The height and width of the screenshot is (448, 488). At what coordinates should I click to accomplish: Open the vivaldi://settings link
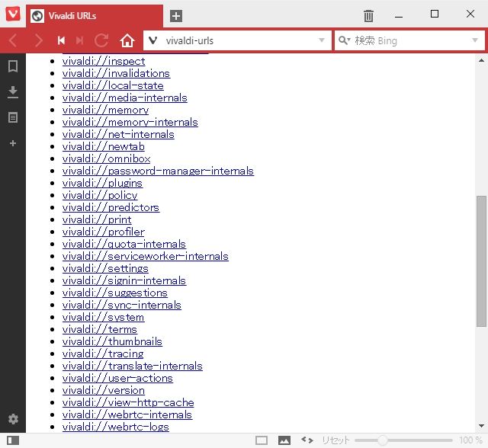pyautogui.click(x=105, y=269)
